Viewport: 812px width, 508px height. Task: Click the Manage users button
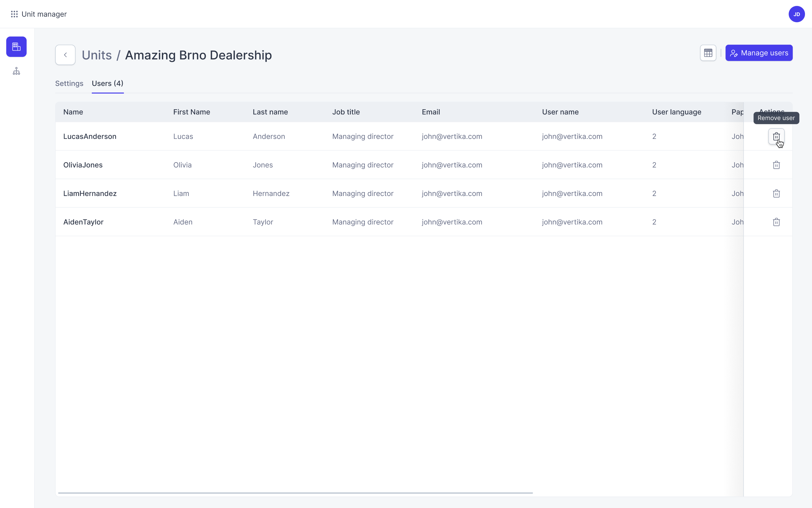(x=759, y=53)
